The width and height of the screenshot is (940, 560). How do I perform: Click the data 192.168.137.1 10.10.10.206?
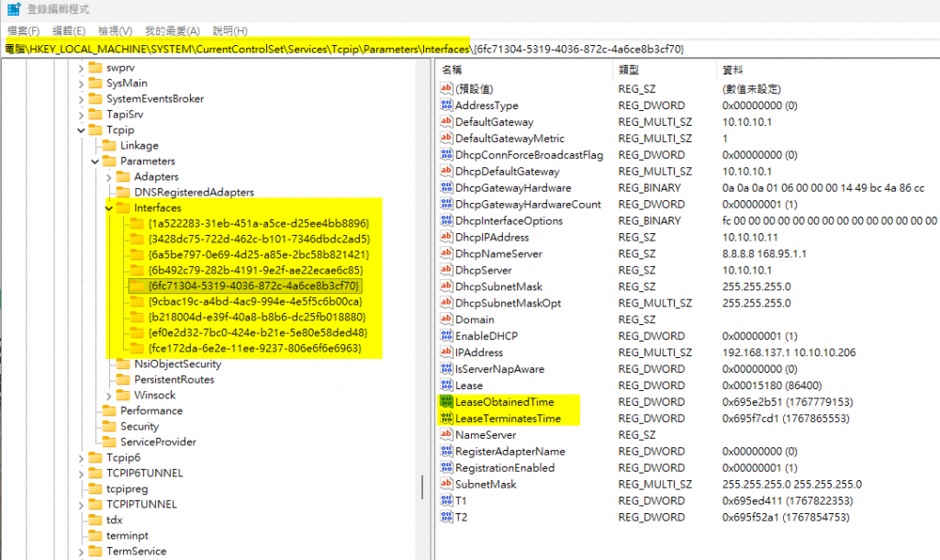789,353
